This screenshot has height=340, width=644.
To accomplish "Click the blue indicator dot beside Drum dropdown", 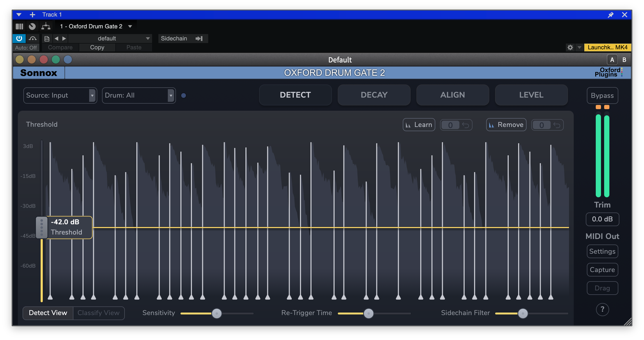I will click(x=184, y=95).
